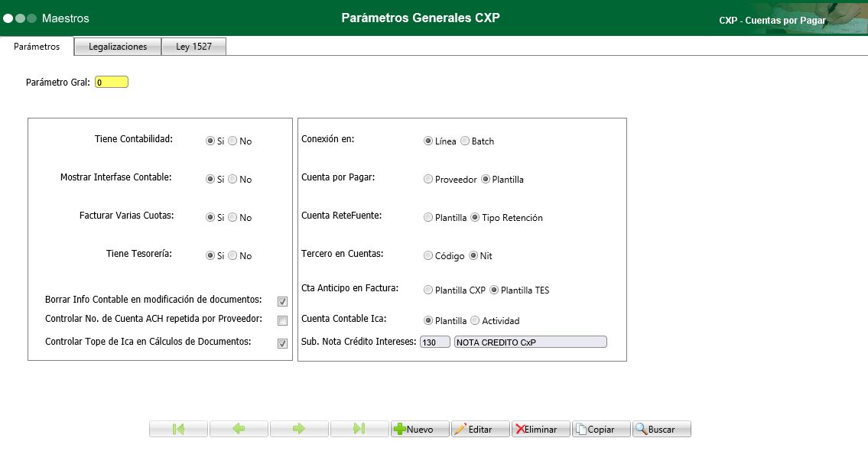Navigate to the first record
The height and width of the screenshot is (464, 868).
tap(178, 428)
